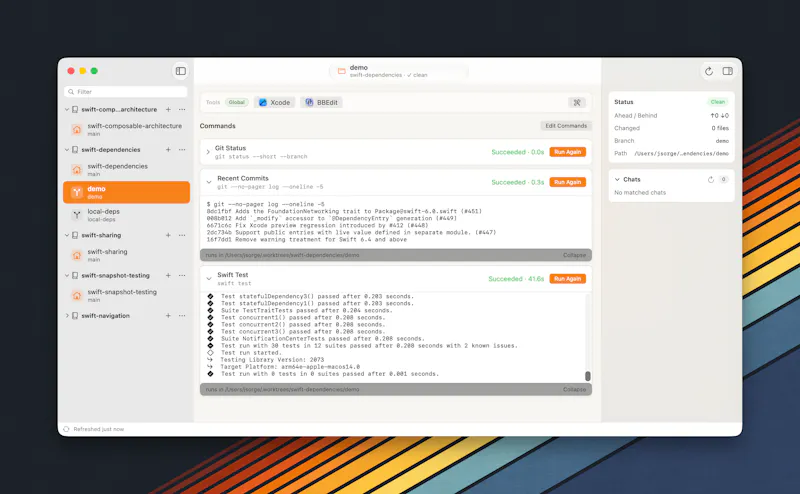The width and height of the screenshot is (800, 494).
Task: Open project in Xcode
Action: (x=274, y=103)
